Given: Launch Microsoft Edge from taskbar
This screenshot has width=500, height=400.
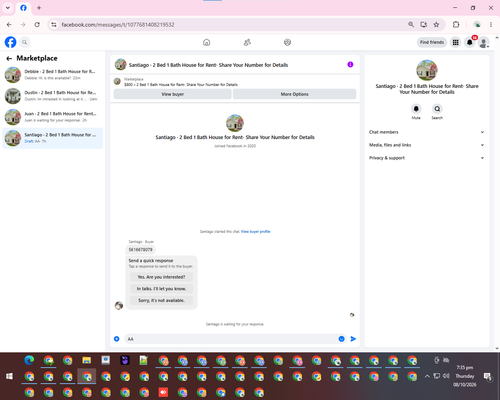Looking at the screenshot, I should click(x=29, y=360).
